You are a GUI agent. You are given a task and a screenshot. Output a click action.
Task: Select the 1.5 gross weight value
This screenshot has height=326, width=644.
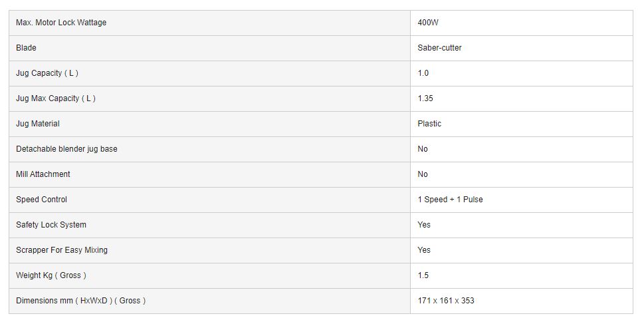423,275
